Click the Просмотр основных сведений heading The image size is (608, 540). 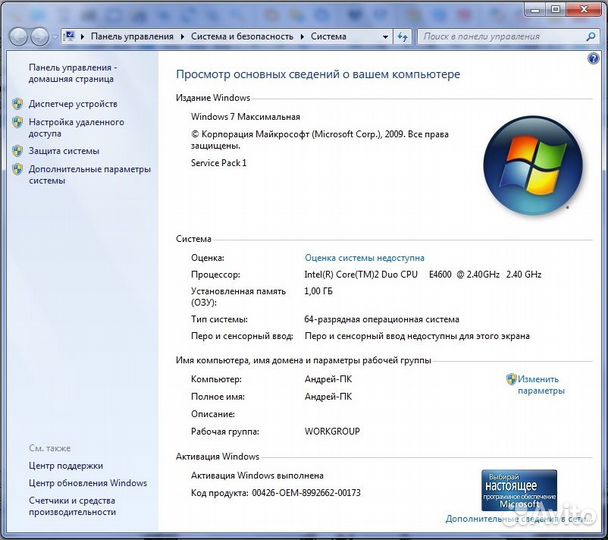click(318, 74)
